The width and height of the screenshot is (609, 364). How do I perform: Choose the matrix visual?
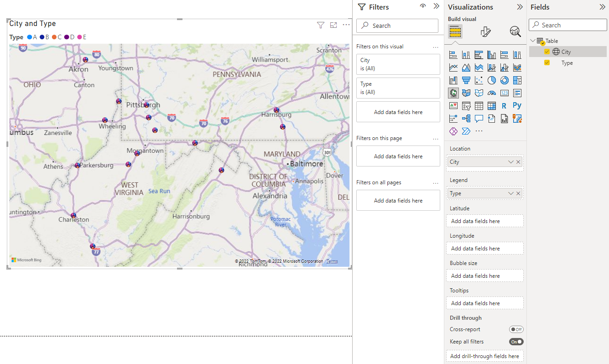pyautogui.click(x=491, y=106)
